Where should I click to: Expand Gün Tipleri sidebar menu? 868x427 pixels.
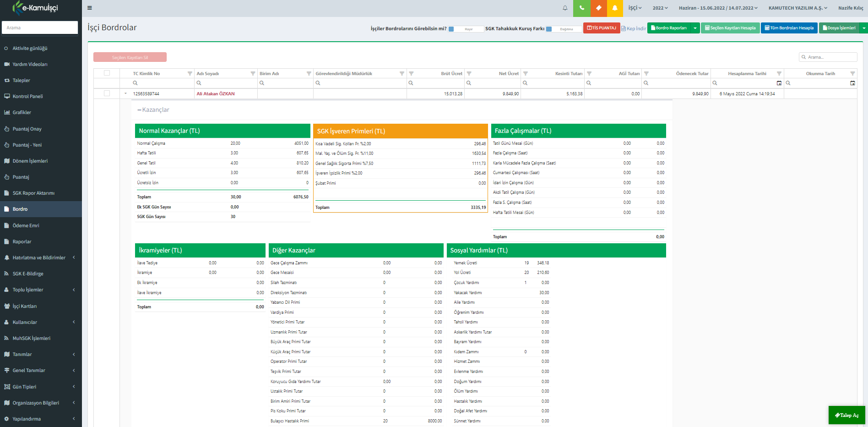tap(41, 387)
